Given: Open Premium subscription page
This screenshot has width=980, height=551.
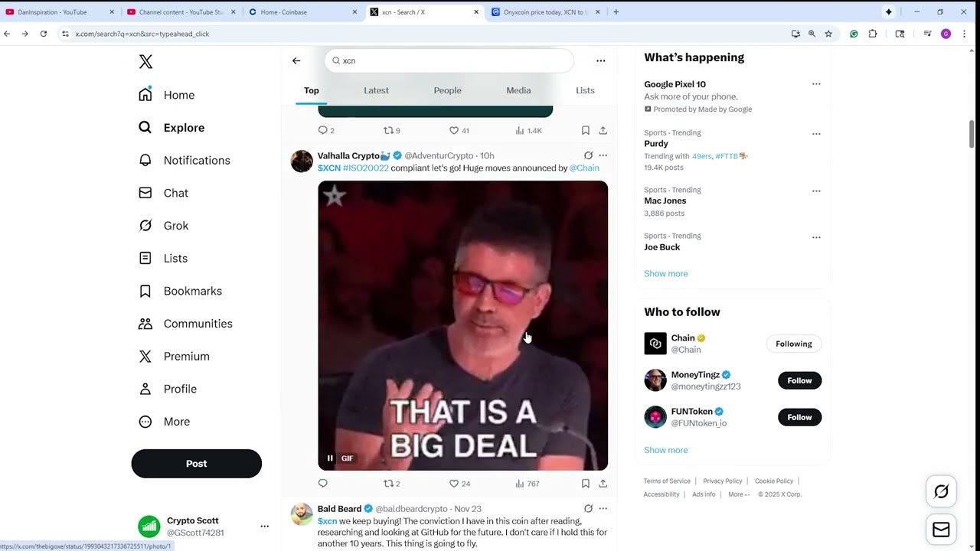Looking at the screenshot, I should (x=173, y=357).
